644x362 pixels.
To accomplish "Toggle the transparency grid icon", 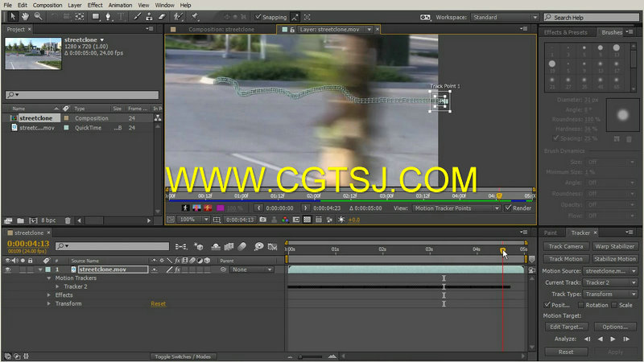I will point(307,220).
